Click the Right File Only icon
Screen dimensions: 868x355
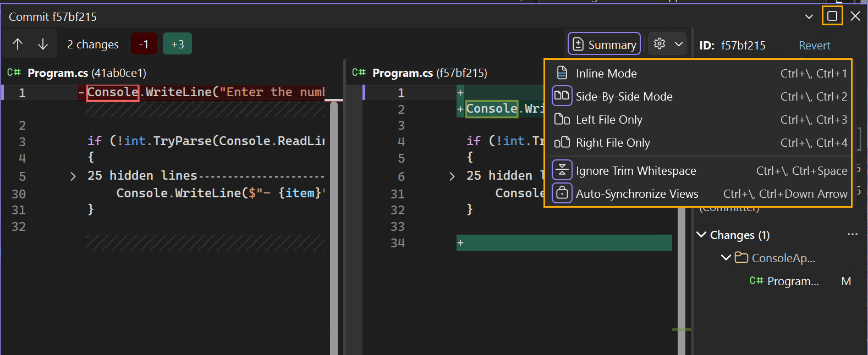click(x=562, y=142)
